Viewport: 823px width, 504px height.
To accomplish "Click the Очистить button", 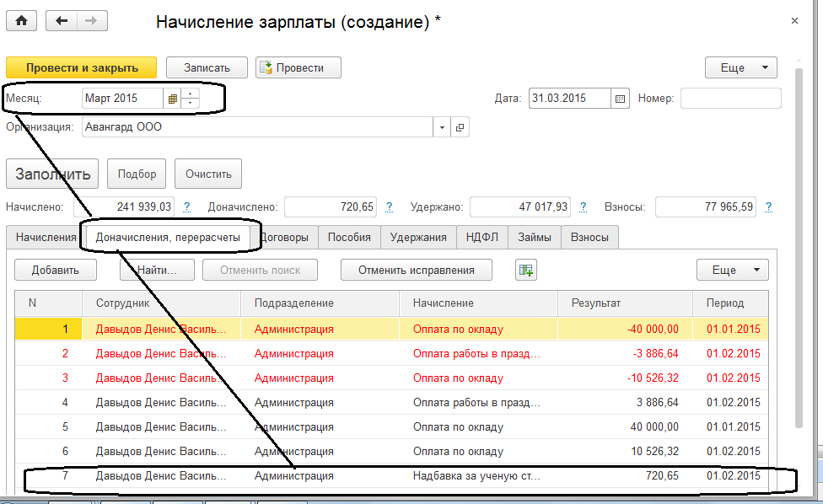I will [x=207, y=174].
